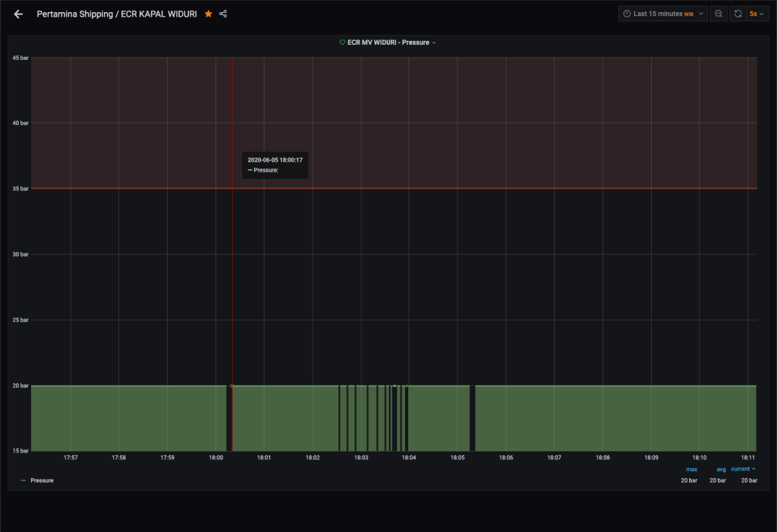Star the ECR KAPAL WIDURI dashboard
This screenshot has width=777, height=532.
[x=209, y=14]
